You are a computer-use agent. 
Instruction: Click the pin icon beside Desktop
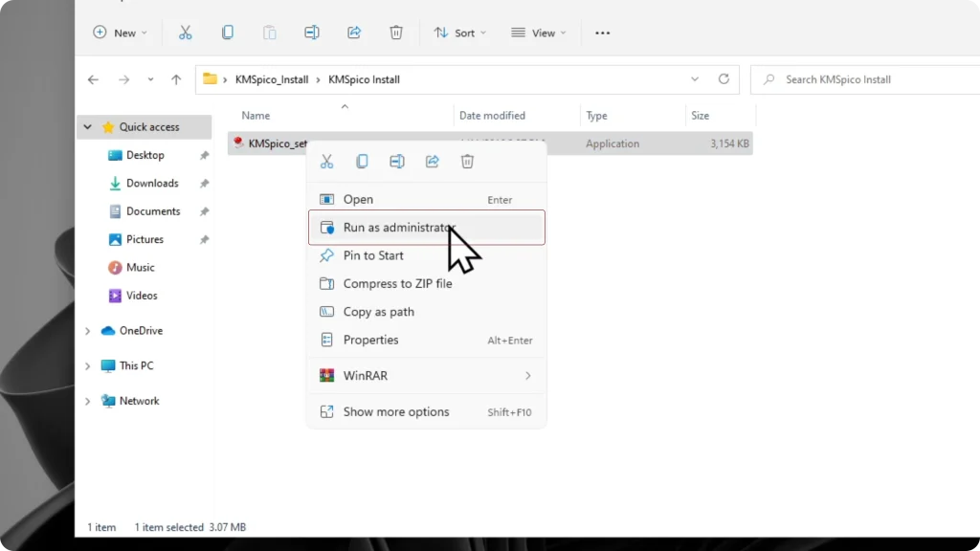point(205,156)
